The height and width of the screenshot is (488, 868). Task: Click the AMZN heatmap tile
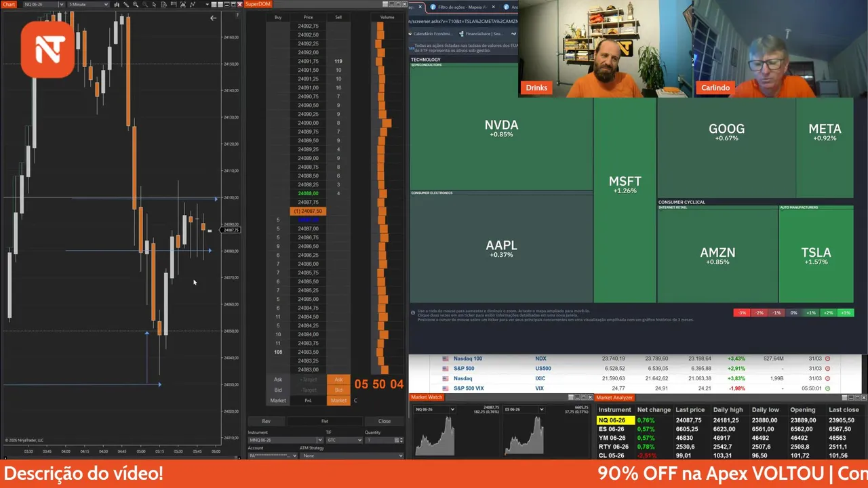717,256
